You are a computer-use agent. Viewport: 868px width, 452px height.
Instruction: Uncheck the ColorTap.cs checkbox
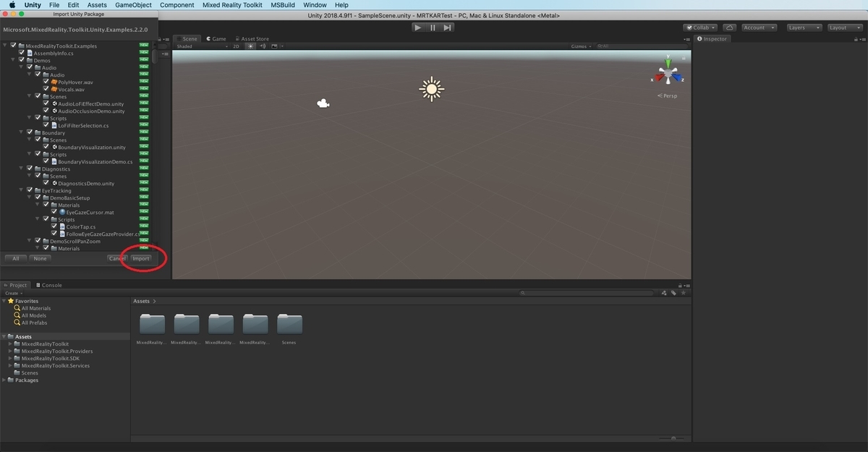point(54,227)
